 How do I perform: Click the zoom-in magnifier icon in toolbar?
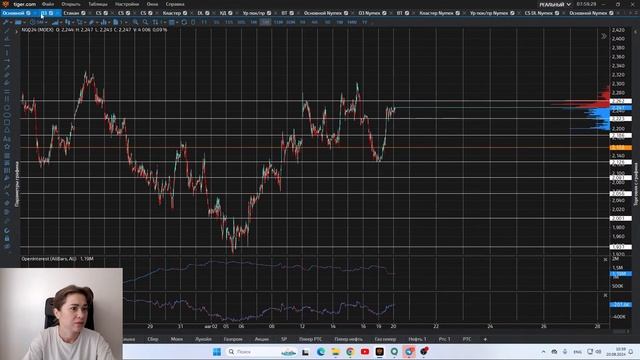coord(136,22)
